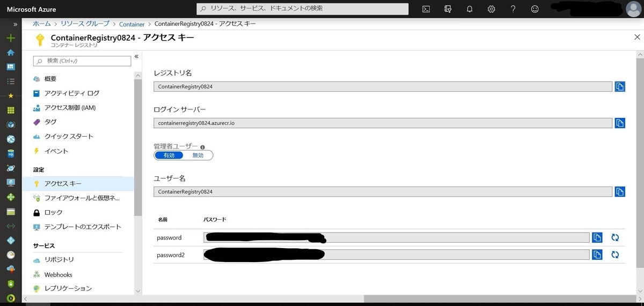Image resolution: width=644 pixels, height=306 pixels.
Task: Open App Services globe icon in left rail
Action: point(11,139)
